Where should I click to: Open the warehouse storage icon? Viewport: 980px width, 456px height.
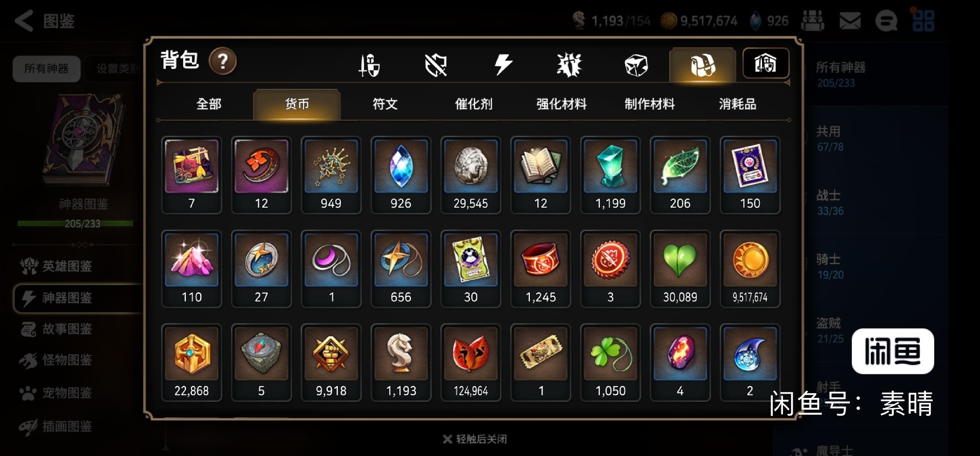tap(765, 63)
